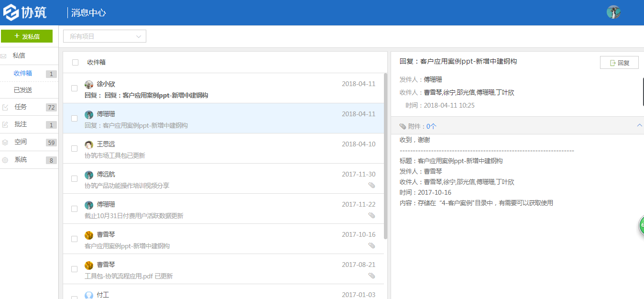
Task: Check the checkbox next to 王思远's message
Action: 74,148
